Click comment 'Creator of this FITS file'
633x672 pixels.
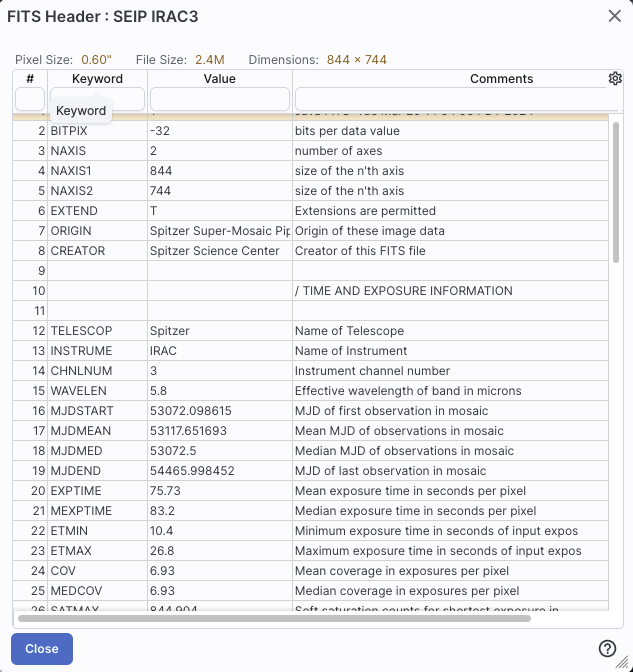(360, 251)
